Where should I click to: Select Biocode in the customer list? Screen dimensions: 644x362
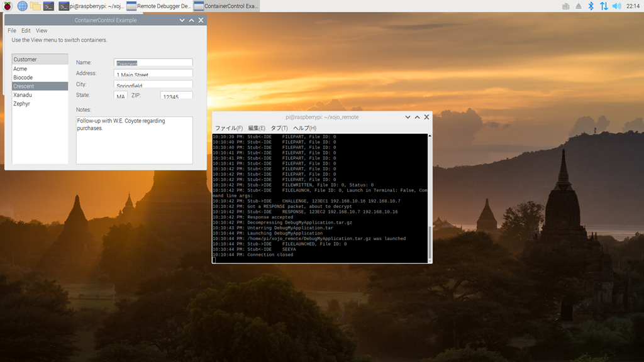tap(40, 77)
